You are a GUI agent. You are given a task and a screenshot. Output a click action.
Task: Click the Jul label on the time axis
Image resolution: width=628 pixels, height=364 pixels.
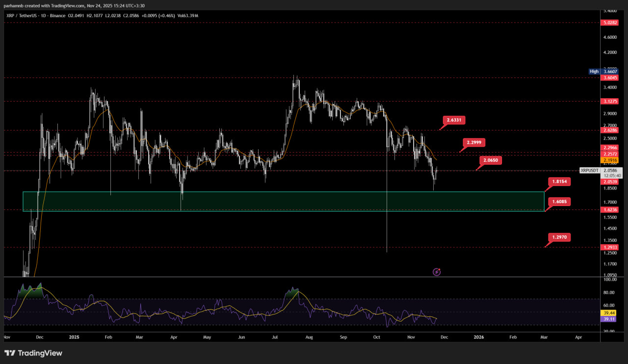point(275,338)
